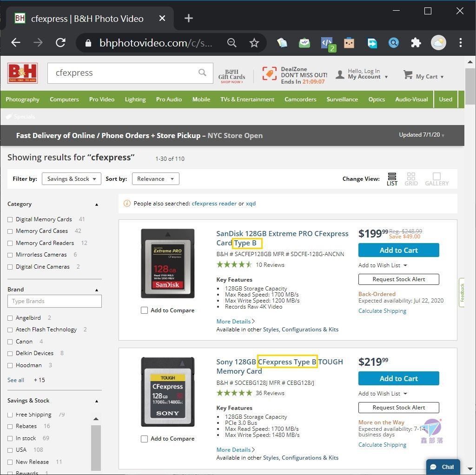Viewport: 476px width, 475px height.
Task: Open the Savings & Stock filter dropdown
Action: tap(72, 179)
